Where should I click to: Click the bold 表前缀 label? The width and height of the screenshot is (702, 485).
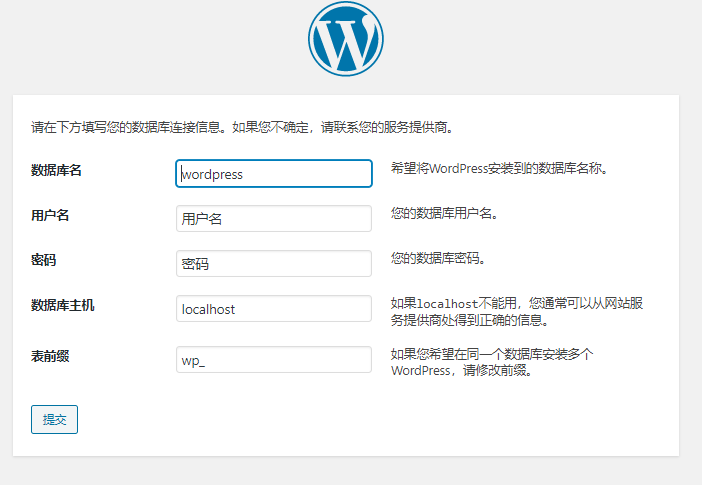[50, 356]
